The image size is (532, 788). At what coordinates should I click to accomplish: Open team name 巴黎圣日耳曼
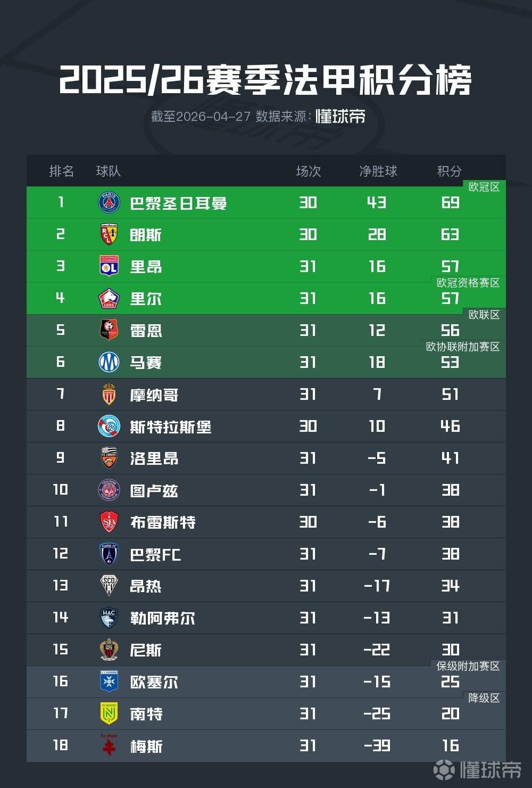point(179,203)
